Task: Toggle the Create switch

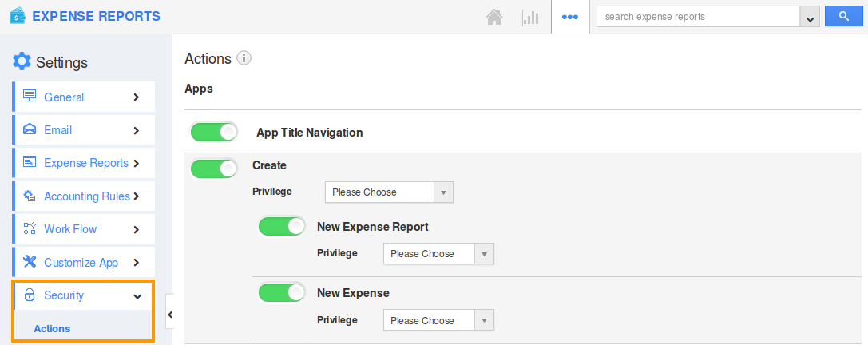Action: (214, 169)
